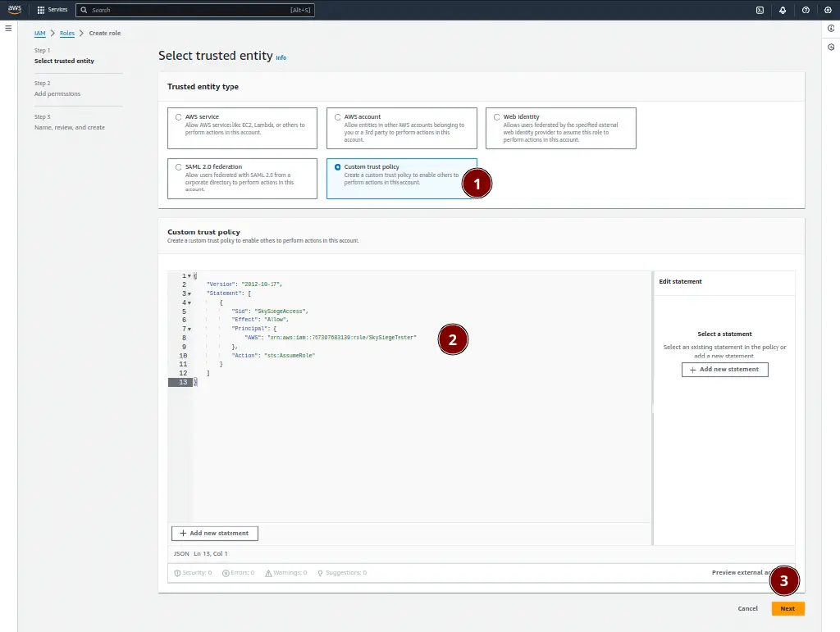Viewport: 840px width, 632px height.
Task: Click the Edit statement panel heading
Action: coord(680,281)
